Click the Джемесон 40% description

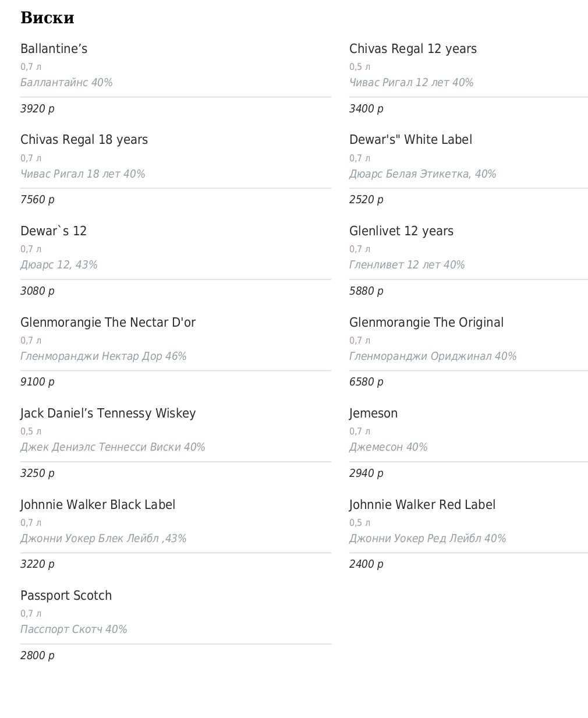pyautogui.click(x=388, y=447)
